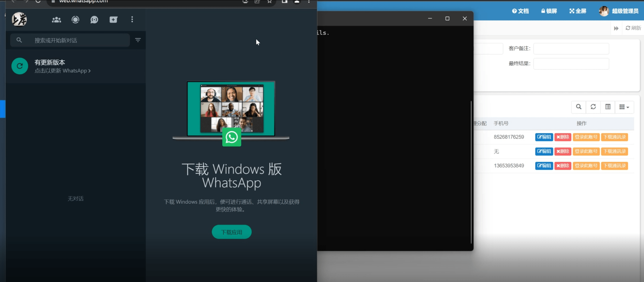
Task: Open WhatsApp three-dot menu
Action: click(x=132, y=20)
